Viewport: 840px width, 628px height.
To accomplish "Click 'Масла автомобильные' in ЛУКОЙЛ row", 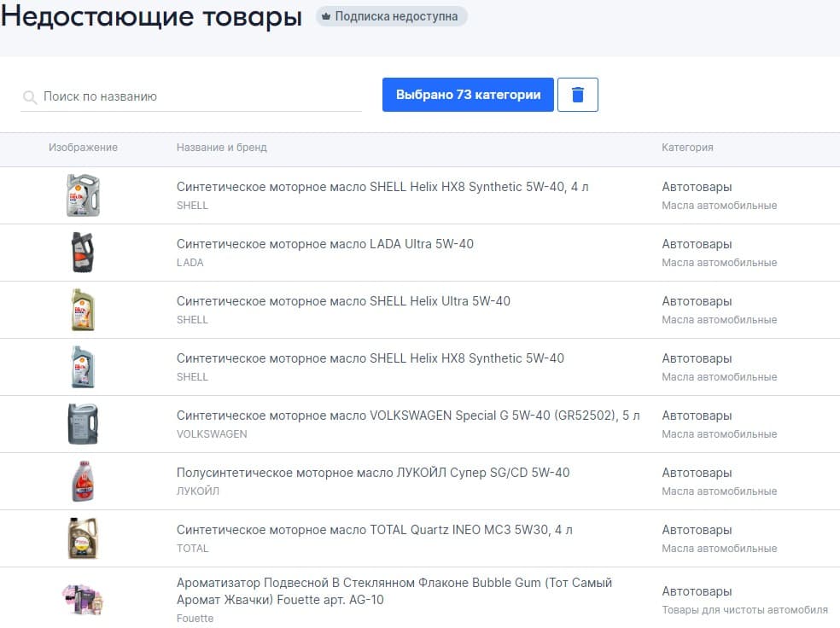I will click(720, 491).
